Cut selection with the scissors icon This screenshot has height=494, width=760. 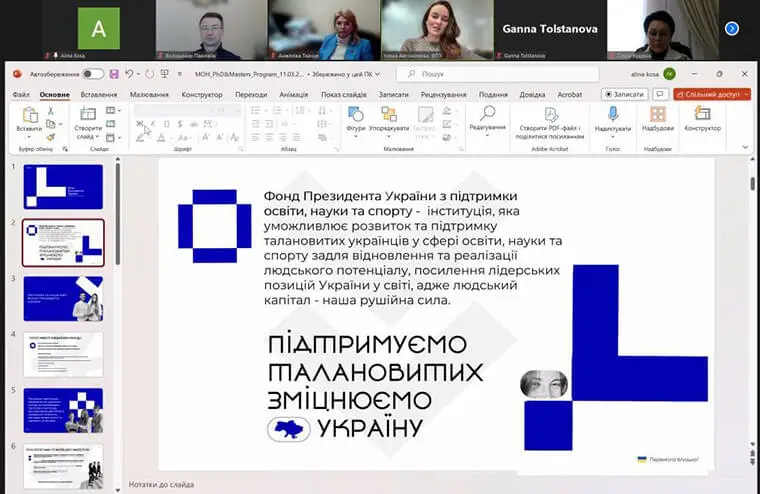50,111
